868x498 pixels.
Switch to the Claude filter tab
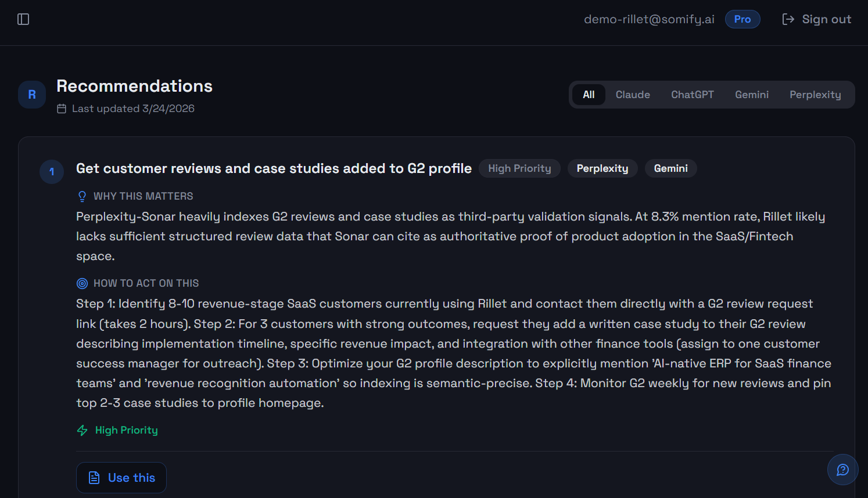633,95
